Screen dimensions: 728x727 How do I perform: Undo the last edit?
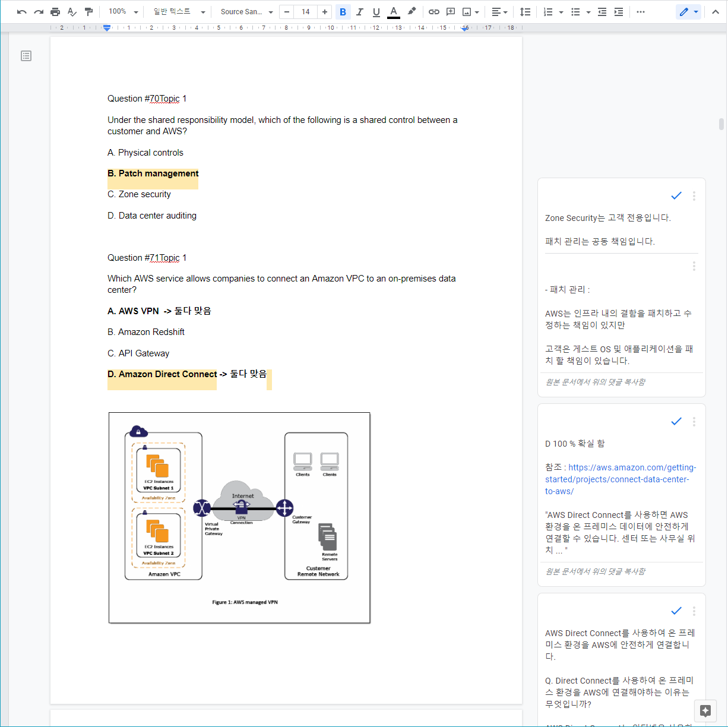point(22,12)
